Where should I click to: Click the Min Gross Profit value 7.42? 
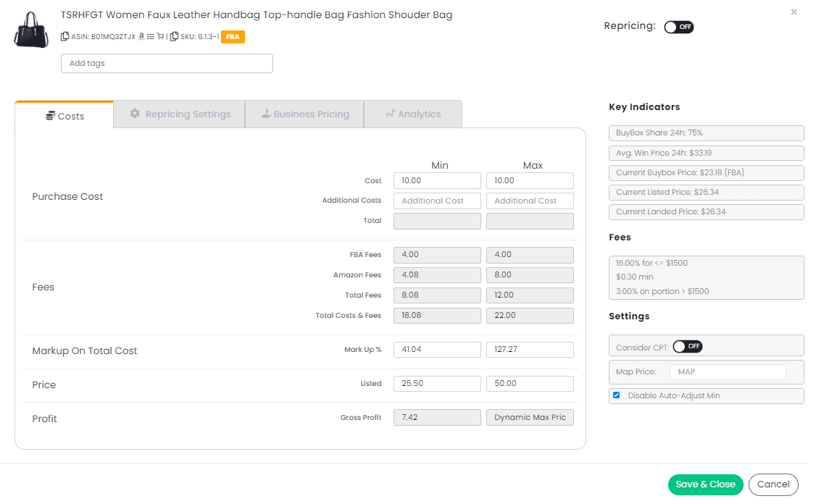tap(437, 417)
